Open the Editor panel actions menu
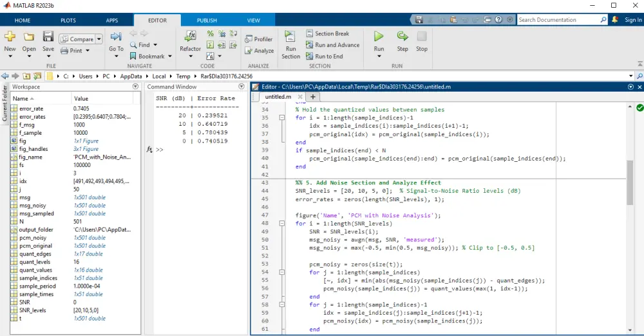This screenshot has width=644, height=336. [x=631, y=87]
